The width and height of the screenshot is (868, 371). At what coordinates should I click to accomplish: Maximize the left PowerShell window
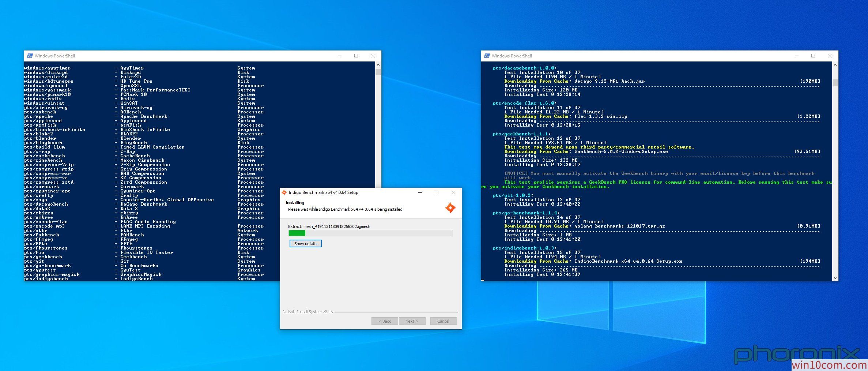356,56
